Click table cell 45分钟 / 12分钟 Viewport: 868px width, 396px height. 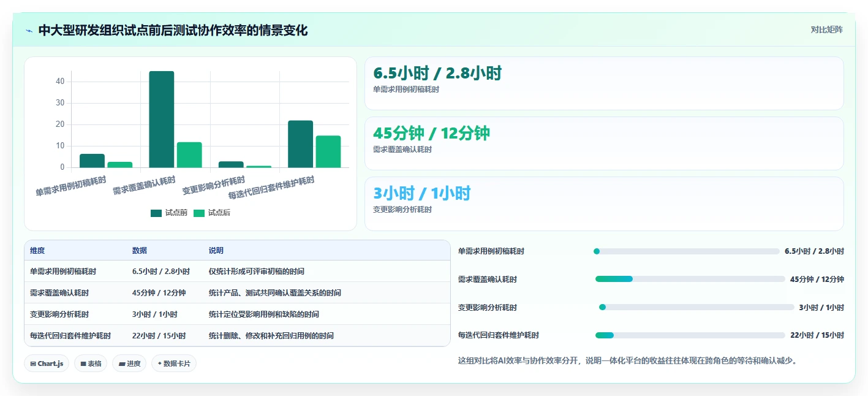(x=159, y=293)
